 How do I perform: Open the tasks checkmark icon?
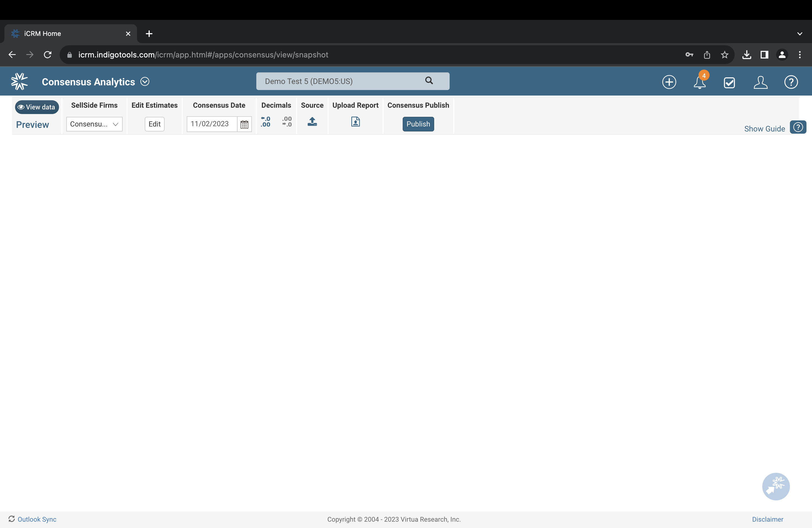point(729,82)
